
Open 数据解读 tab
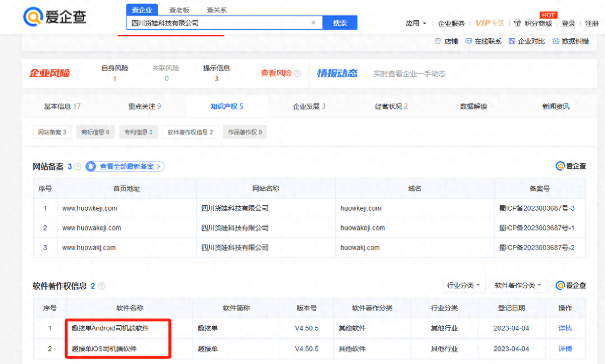tap(473, 106)
